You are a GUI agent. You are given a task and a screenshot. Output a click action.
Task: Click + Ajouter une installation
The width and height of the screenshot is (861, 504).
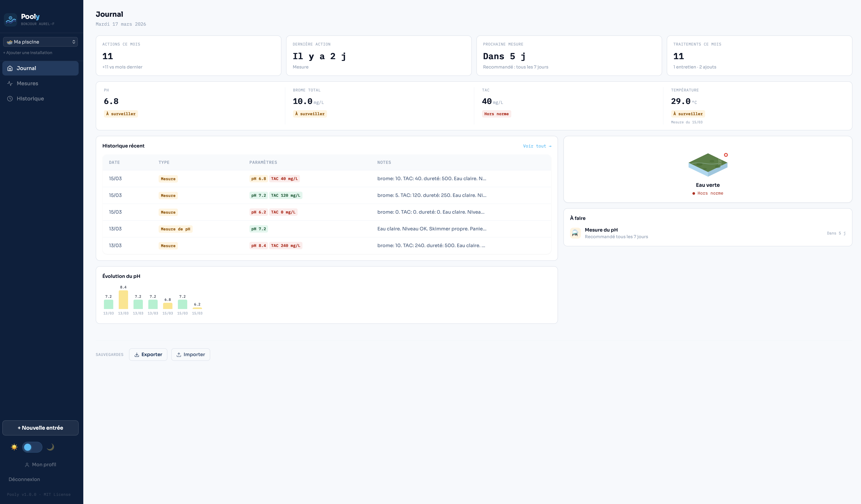coord(28,53)
